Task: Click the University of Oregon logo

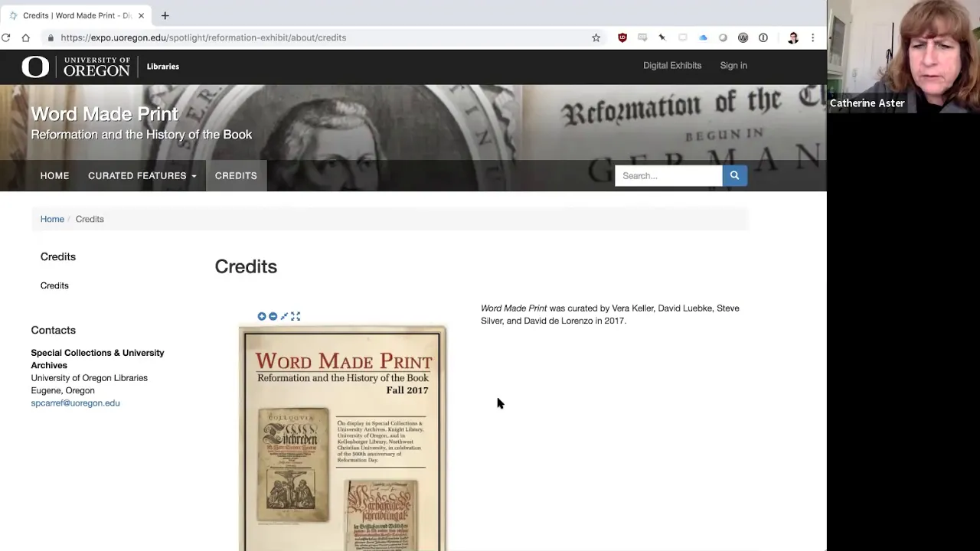Action: pyautogui.click(x=76, y=67)
